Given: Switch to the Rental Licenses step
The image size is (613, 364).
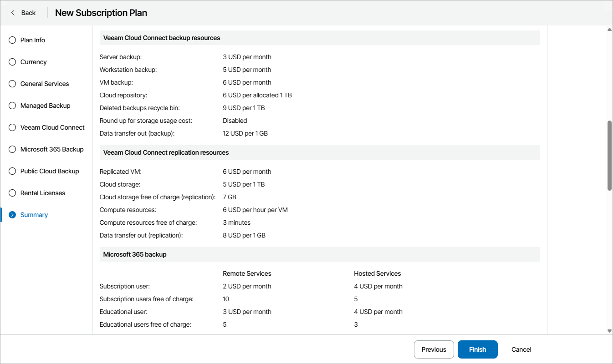Looking at the screenshot, I should tap(43, 193).
